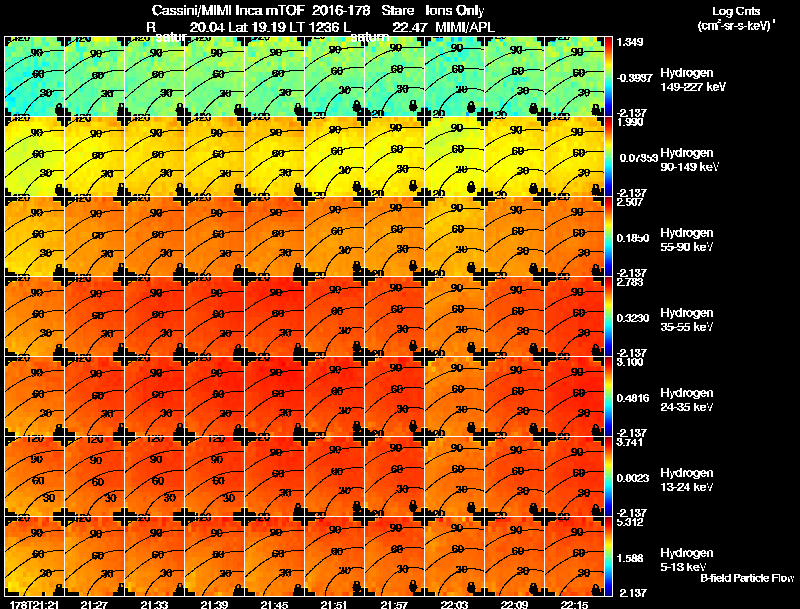The height and width of the screenshot is (609, 800).
Task: Select the Hydrogen 90-149 keV row label
Action: (690, 160)
